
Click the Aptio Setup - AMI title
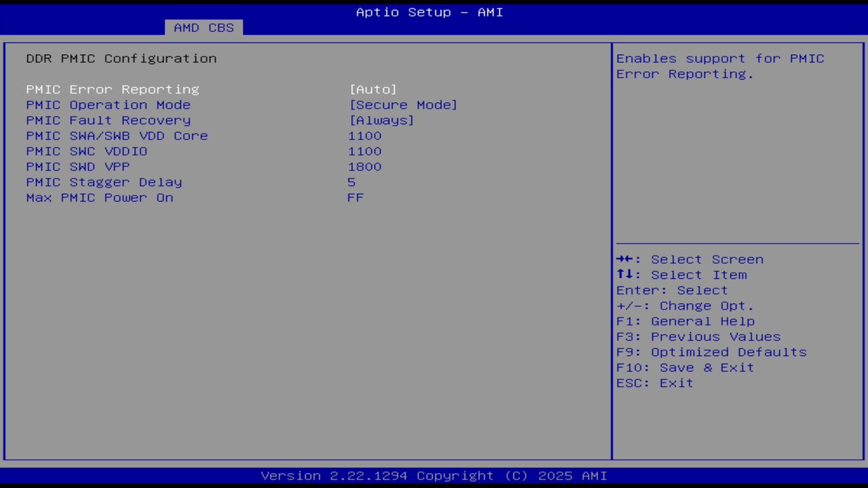tap(430, 12)
